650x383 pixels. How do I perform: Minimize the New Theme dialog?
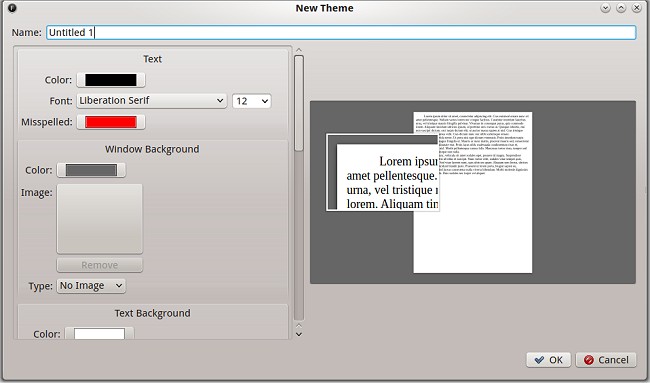[605, 8]
